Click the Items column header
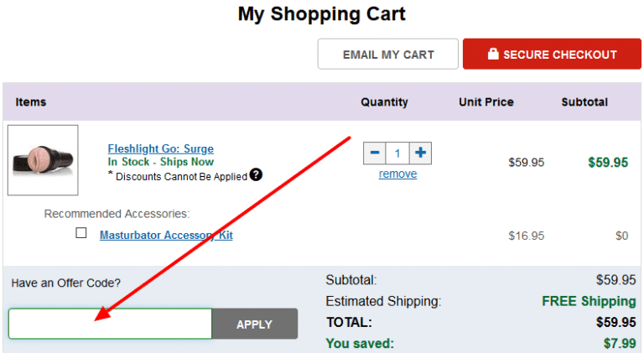 point(31,101)
